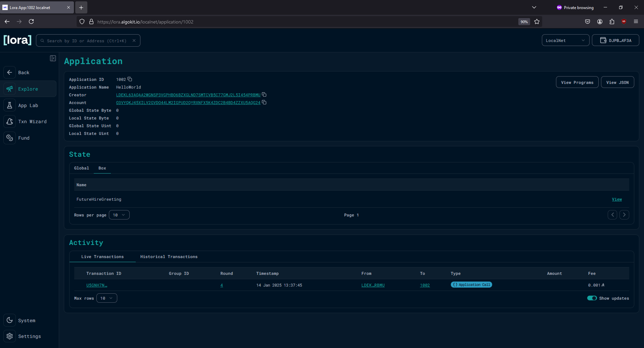Open the Explore section in sidebar
The width and height of the screenshot is (644, 348).
point(28,89)
